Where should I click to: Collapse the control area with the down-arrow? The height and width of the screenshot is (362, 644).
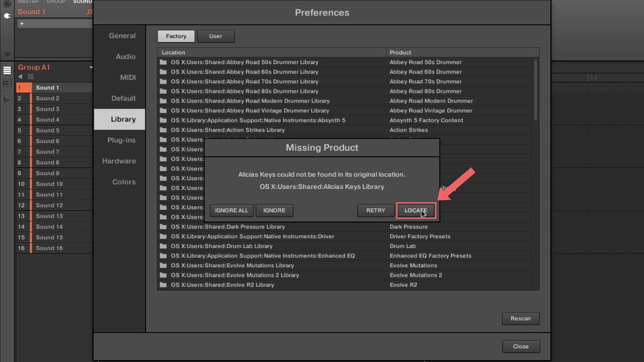(7, 54)
